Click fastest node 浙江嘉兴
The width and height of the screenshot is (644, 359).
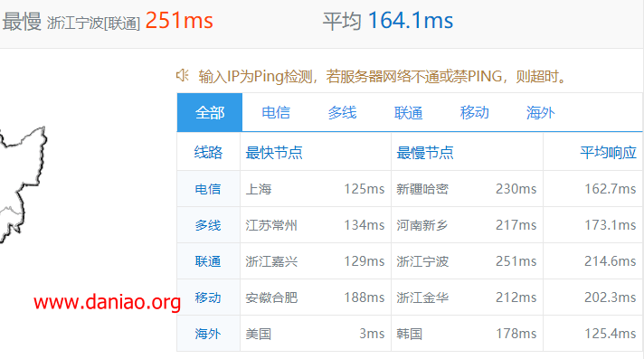click(271, 261)
